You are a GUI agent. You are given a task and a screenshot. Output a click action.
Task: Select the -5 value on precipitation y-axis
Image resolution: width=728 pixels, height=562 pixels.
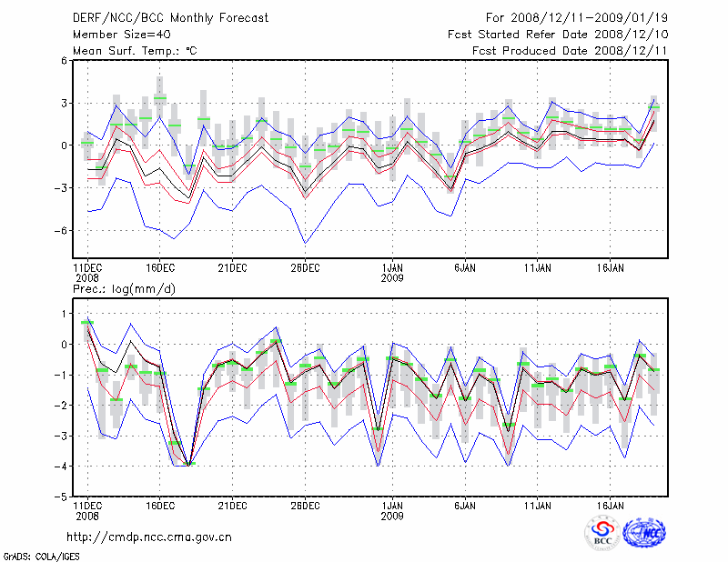click(x=62, y=497)
